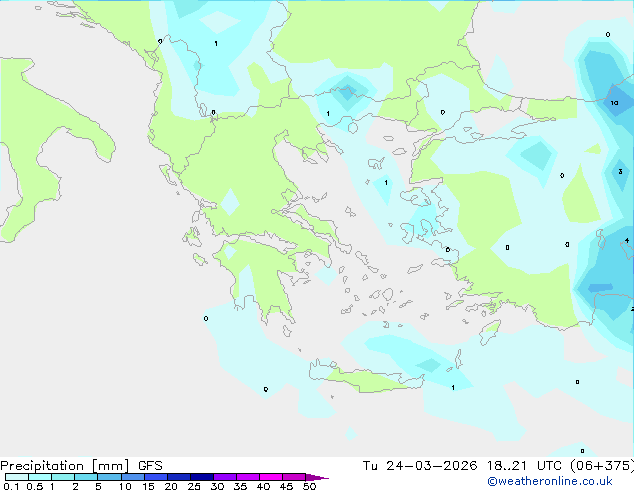Viewport: 634px width, 490px height.
Task: Click the '3' precipitation value on the map
Action: [620, 171]
